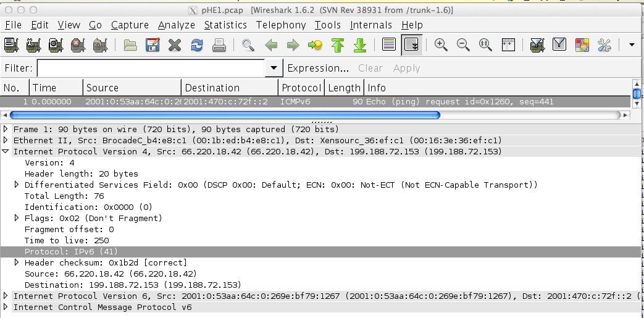Open the filter history dropdown arrow

click(274, 68)
